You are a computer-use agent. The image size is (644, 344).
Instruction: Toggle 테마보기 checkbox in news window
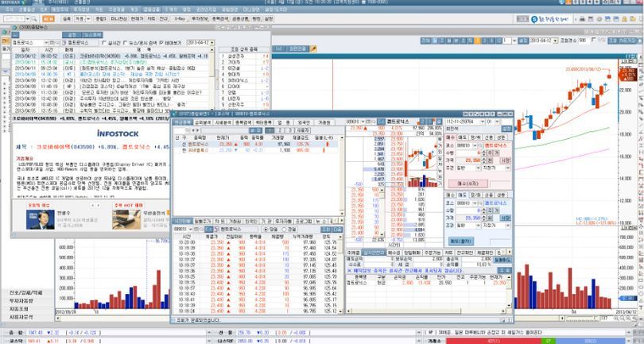coord(161,43)
